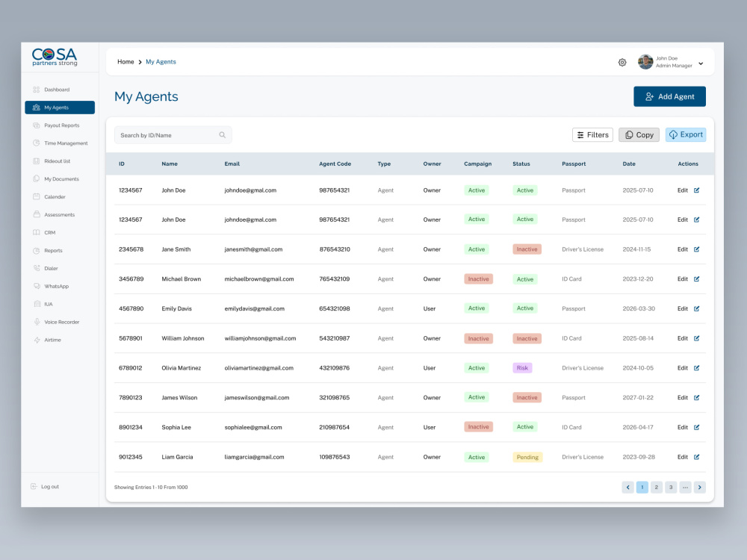747x560 pixels.
Task: Click edit icon for Michael Brown row
Action: click(x=696, y=279)
